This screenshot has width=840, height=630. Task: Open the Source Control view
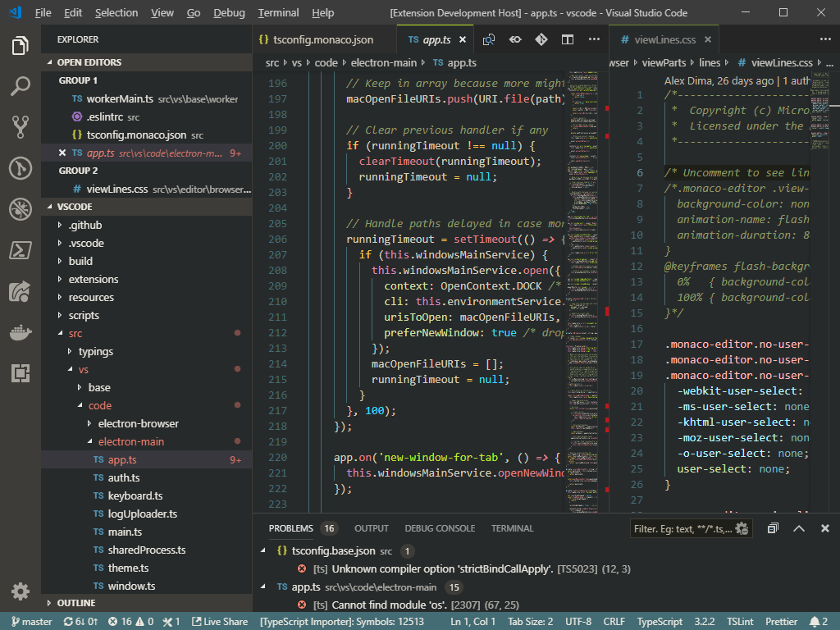[21, 126]
